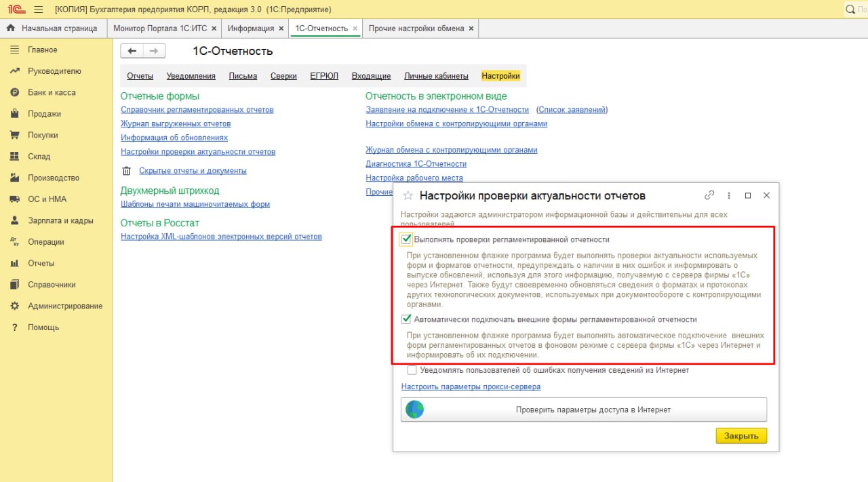Open the Продажи section
Screen dimensions: 868x482
[x=44, y=114]
